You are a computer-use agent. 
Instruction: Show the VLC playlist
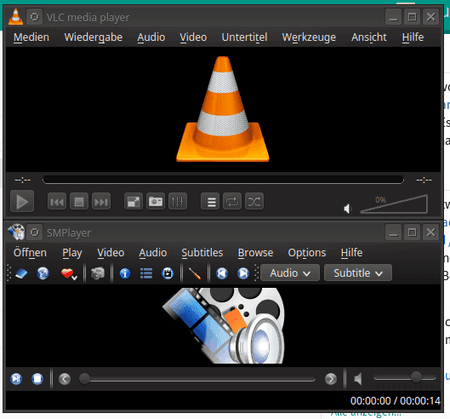click(x=210, y=202)
